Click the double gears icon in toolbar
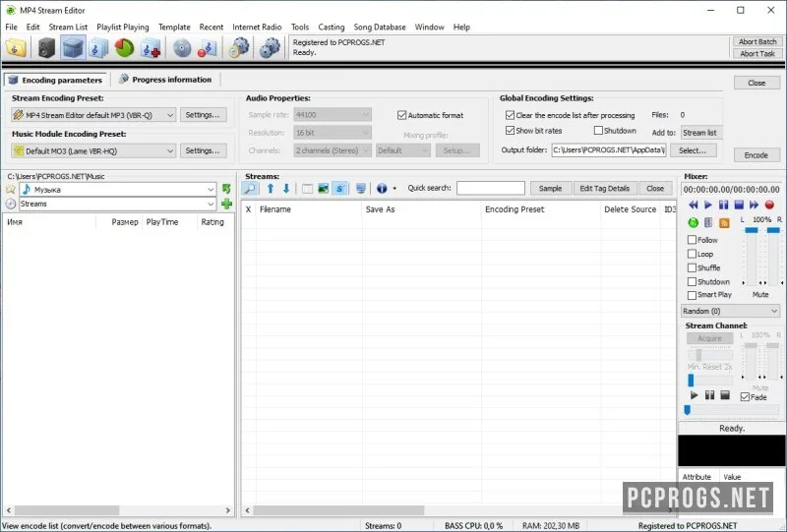Image resolution: width=787 pixels, height=532 pixels. tap(270, 48)
